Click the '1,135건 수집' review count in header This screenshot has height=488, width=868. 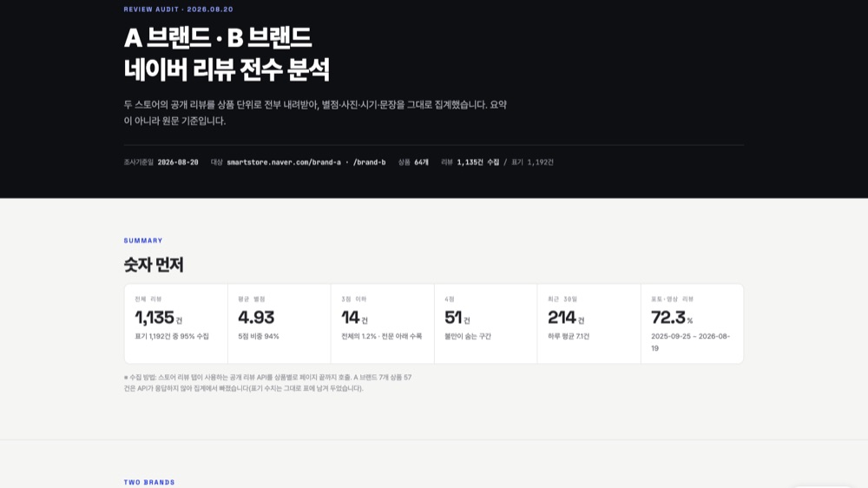(x=477, y=162)
